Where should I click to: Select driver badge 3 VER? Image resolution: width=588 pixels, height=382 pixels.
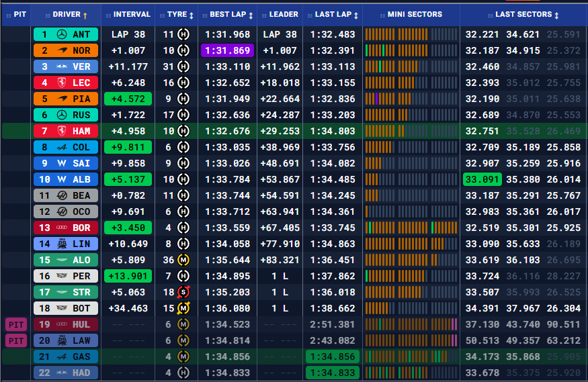pyautogui.click(x=66, y=66)
